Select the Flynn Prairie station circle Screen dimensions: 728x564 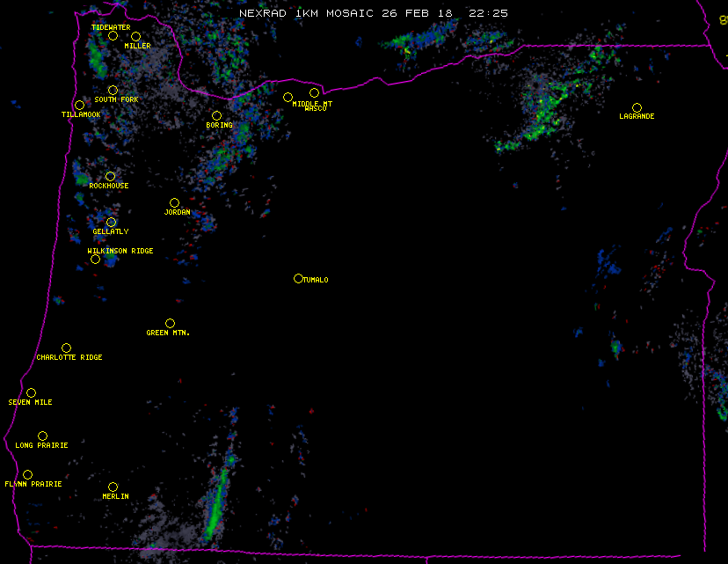click(x=27, y=474)
